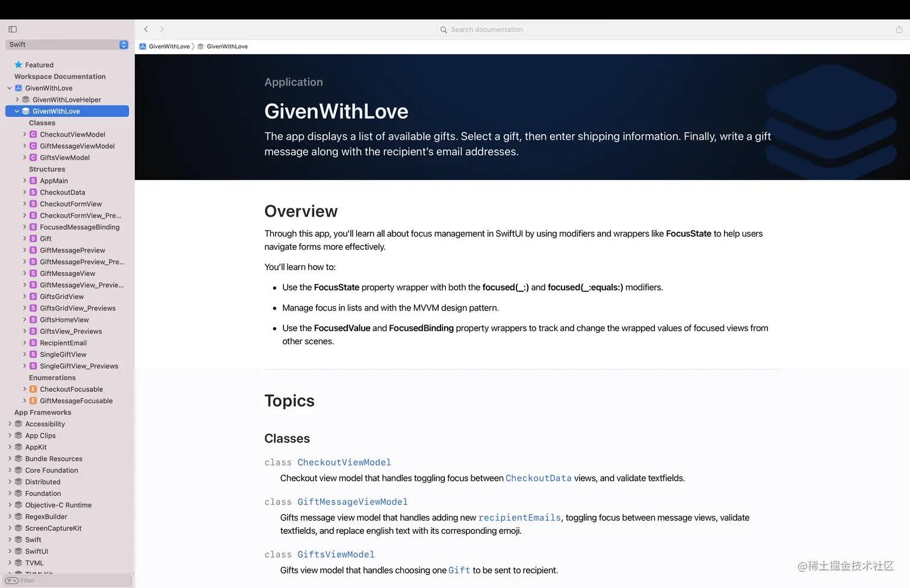Collapse the selected GivenWithLove module
Image resolution: width=910 pixels, height=588 pixels.
[17, 111]
